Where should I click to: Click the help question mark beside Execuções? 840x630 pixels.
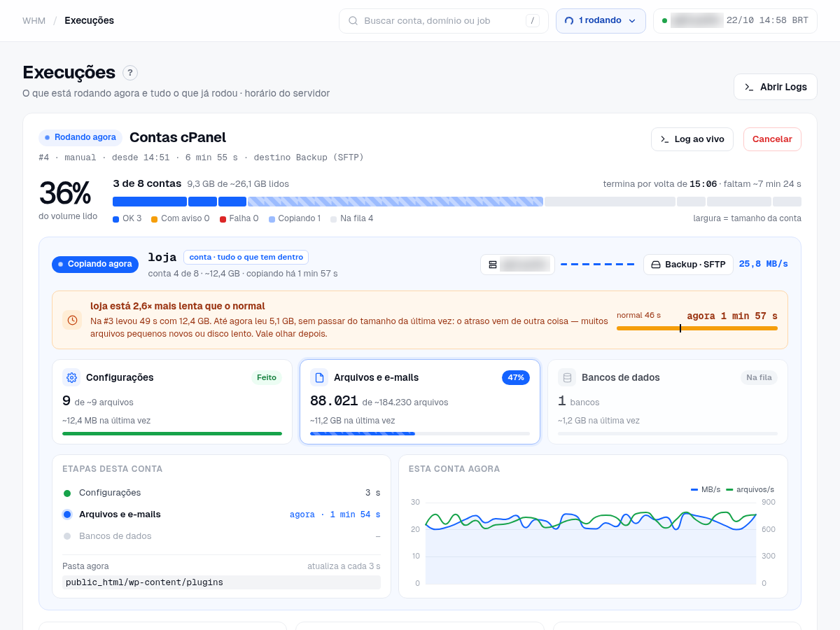pos(130,73)
